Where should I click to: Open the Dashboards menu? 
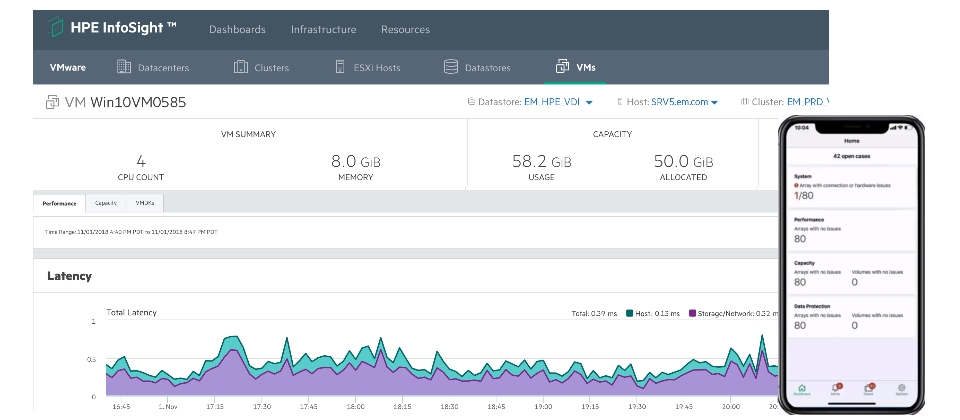pyautogui.click(x=237, y=30)
